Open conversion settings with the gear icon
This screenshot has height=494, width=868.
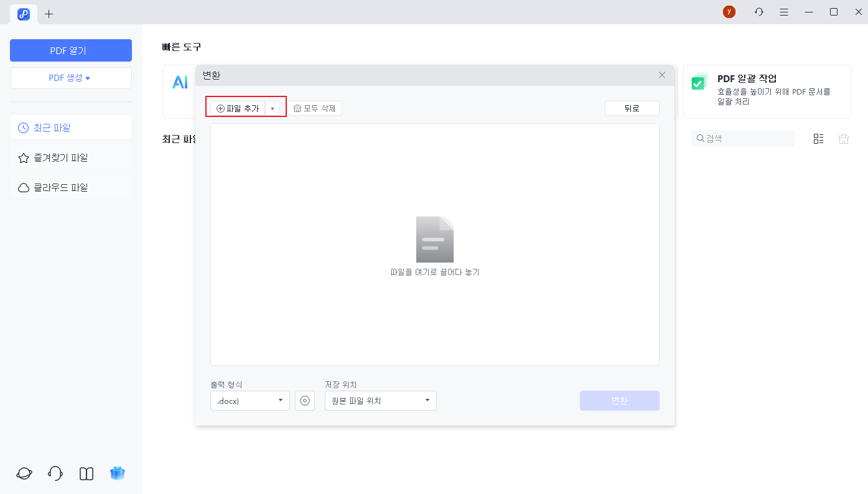click(x=305, y=401)
